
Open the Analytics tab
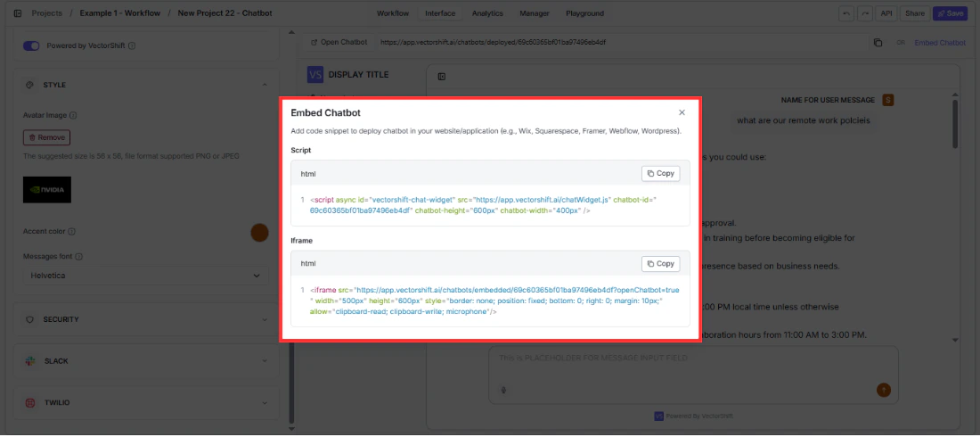487,13
